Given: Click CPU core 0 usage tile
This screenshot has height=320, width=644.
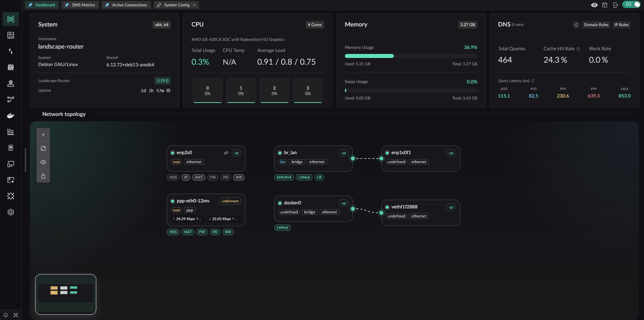Looking at the screenshot, I should click(208, 91).
